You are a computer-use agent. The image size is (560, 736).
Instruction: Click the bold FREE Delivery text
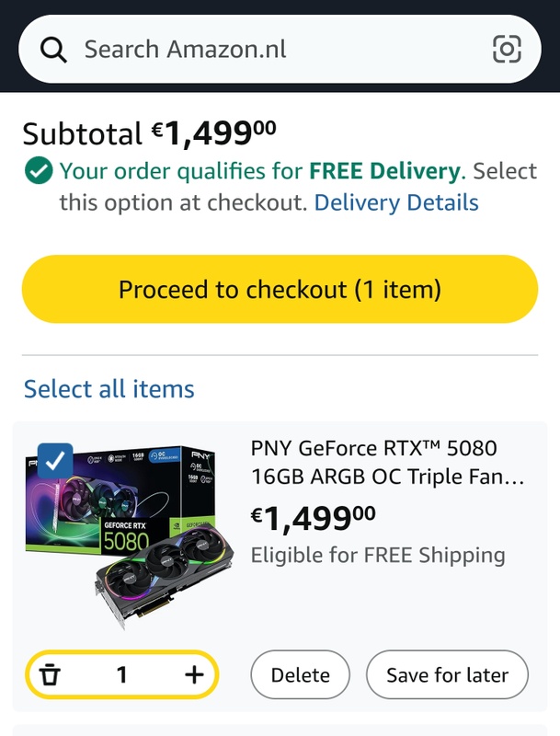coord(384,171)
